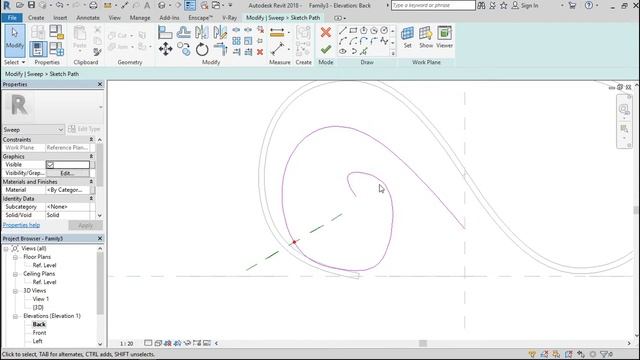The width and height of the screenshot is (640, 360).
Task: Click the Move tool in Modify panel
Action: pyautogui.click(x=165, y=49)
